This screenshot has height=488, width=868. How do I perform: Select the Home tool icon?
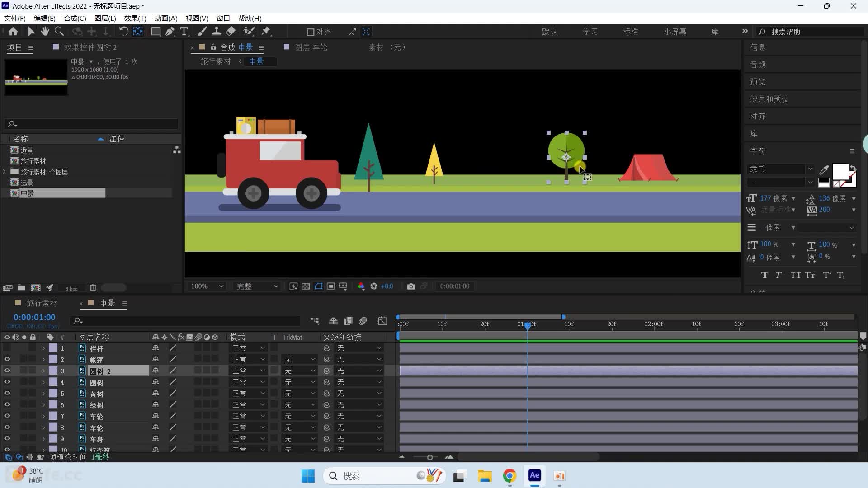(13, 32)
